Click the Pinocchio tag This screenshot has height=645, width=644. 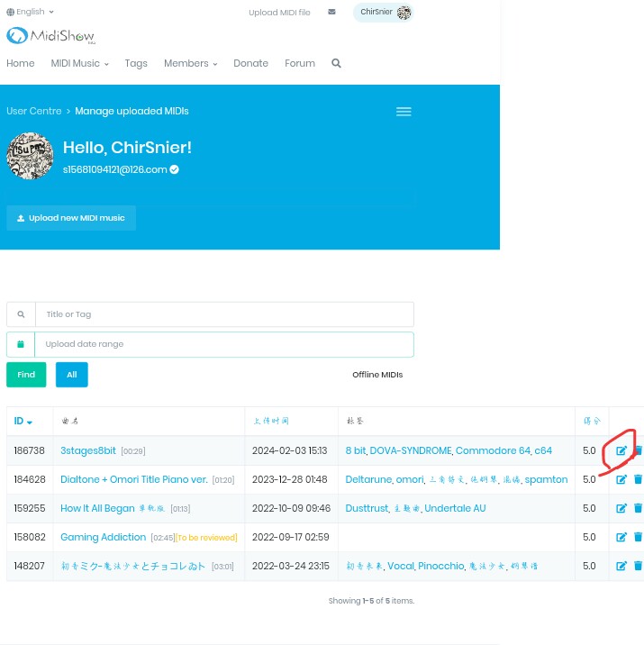click(440, 566)
